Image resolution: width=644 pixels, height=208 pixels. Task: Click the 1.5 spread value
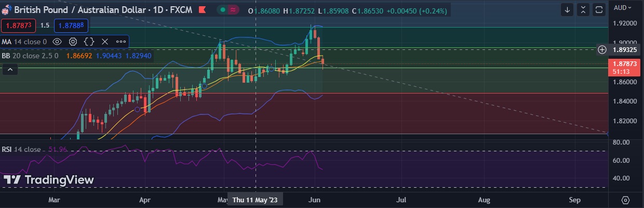(x=45, y=25)
